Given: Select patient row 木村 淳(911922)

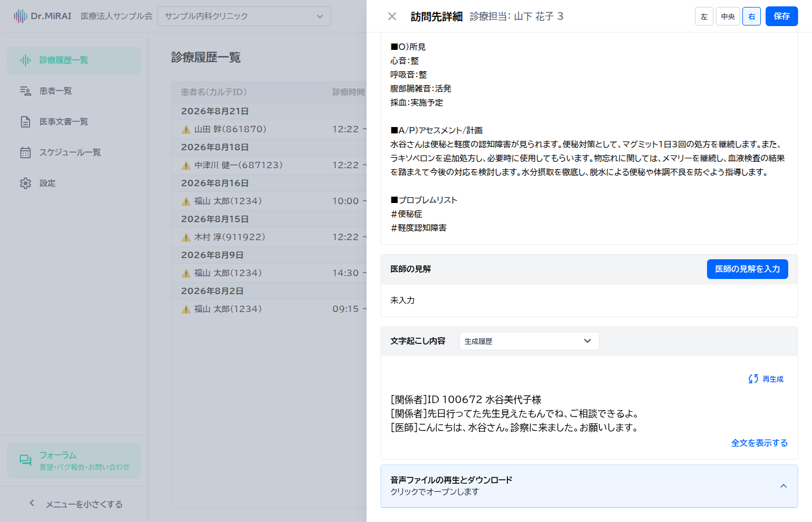Looking at the screenshot, I should point(269,237).
